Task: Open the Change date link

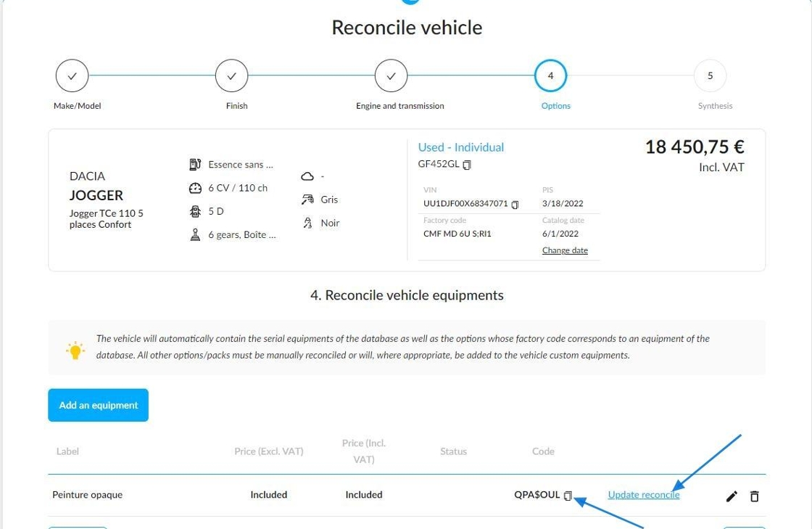Action: point(565,250)
